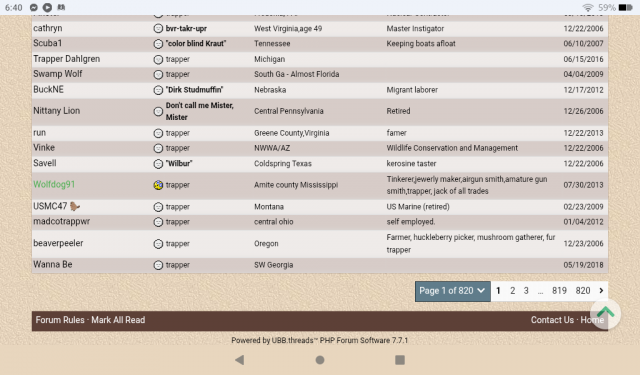Open the Page 1 of 820 dropdown

[x=453, y=291]
